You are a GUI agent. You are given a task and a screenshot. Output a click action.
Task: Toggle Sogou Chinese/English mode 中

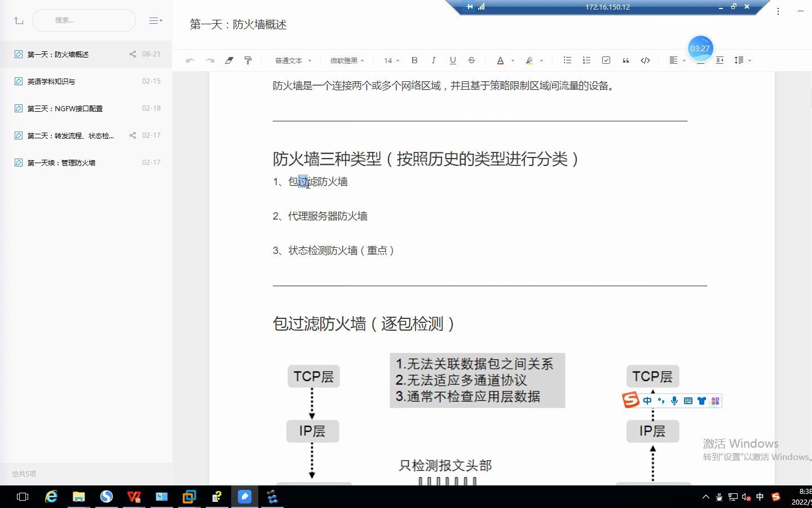(647, 401)
